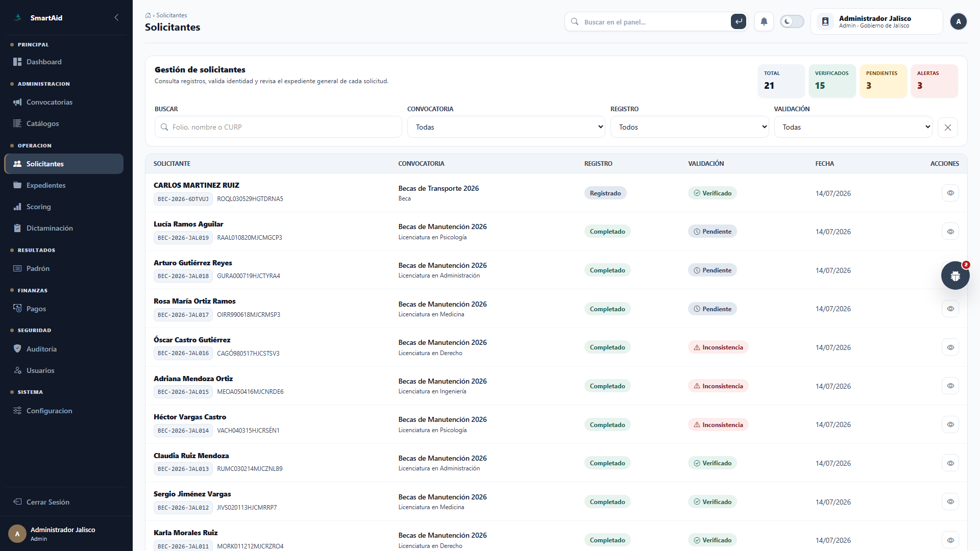Submit panel search with enter arrow button

click(739, 21)
